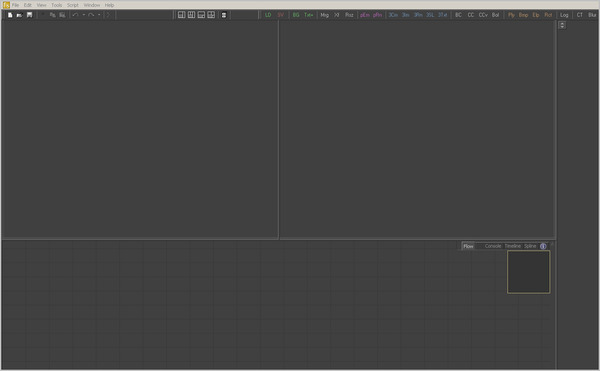Click the flow navigator thumbnail box
The width and height of the screenshot is (600, 371).
coord(529,272)
